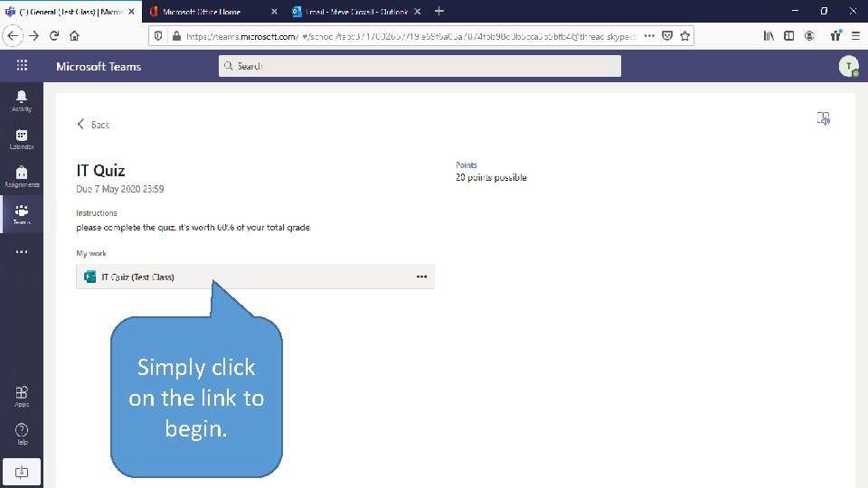Viewport: 868px width, 488px height.
Task: Open the Firefox hamburger menu
Action: pyautogui.click(x=855, y=36)
